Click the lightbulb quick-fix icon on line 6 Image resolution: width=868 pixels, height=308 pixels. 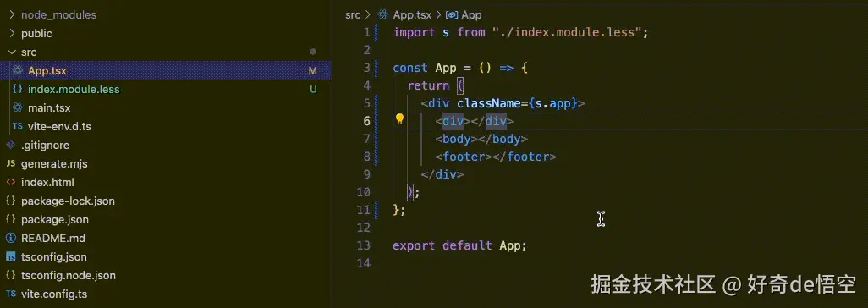pos(399,119)
